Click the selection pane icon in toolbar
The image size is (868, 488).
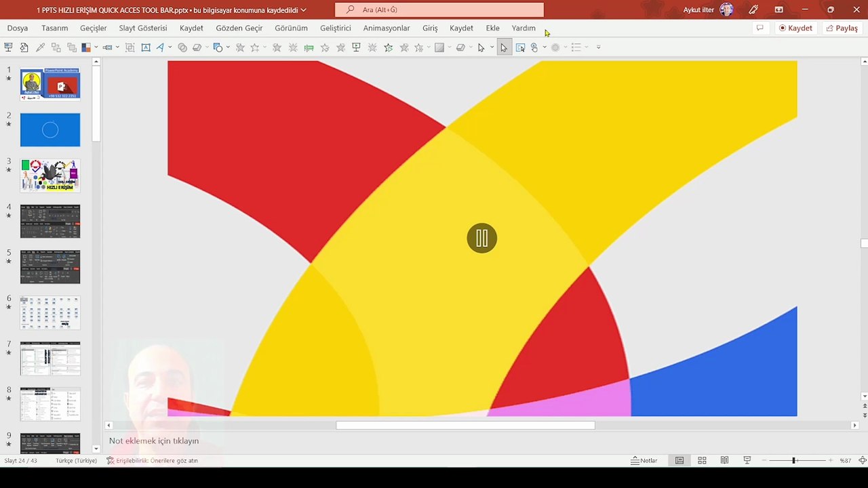click(520, 47)
